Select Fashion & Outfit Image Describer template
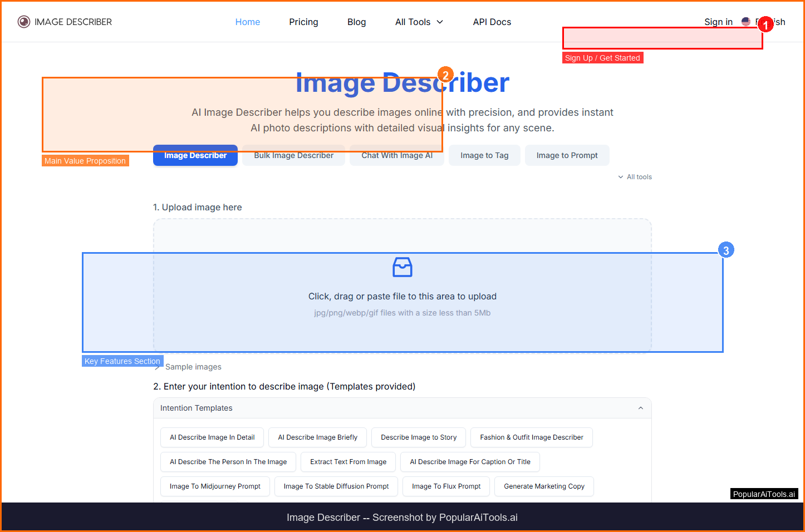Viewport: 805px width, 532px height. pos(531,437)
